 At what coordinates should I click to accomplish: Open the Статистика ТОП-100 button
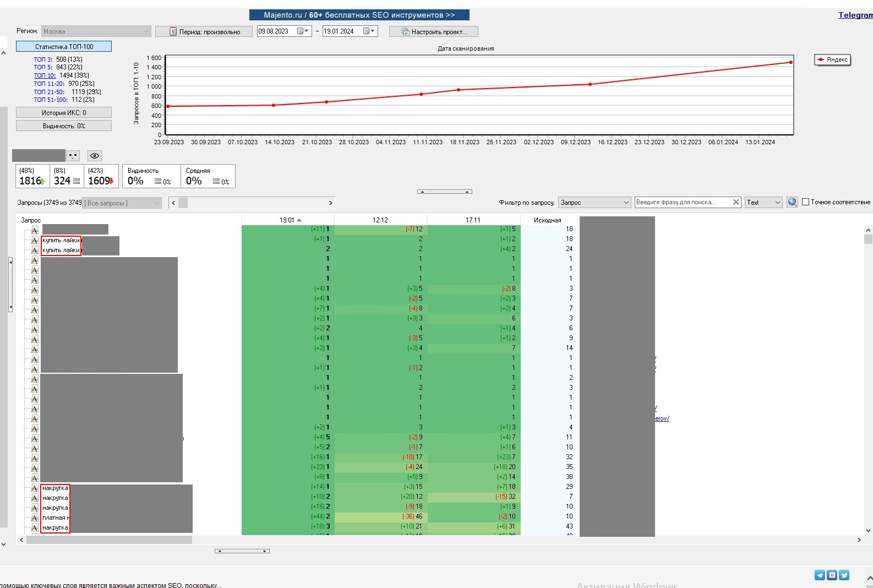point(64,47)
